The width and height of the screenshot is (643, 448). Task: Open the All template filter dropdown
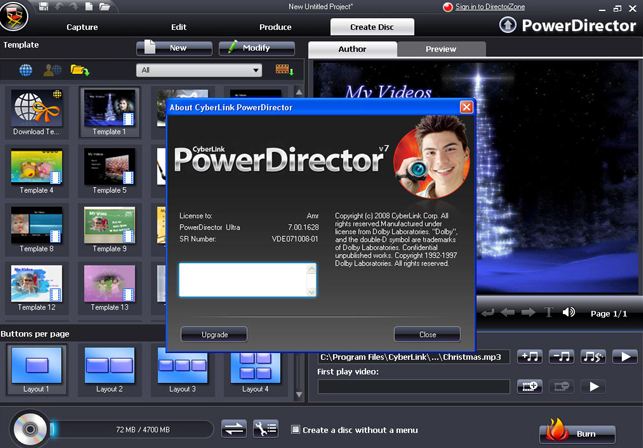coord(199,70)
